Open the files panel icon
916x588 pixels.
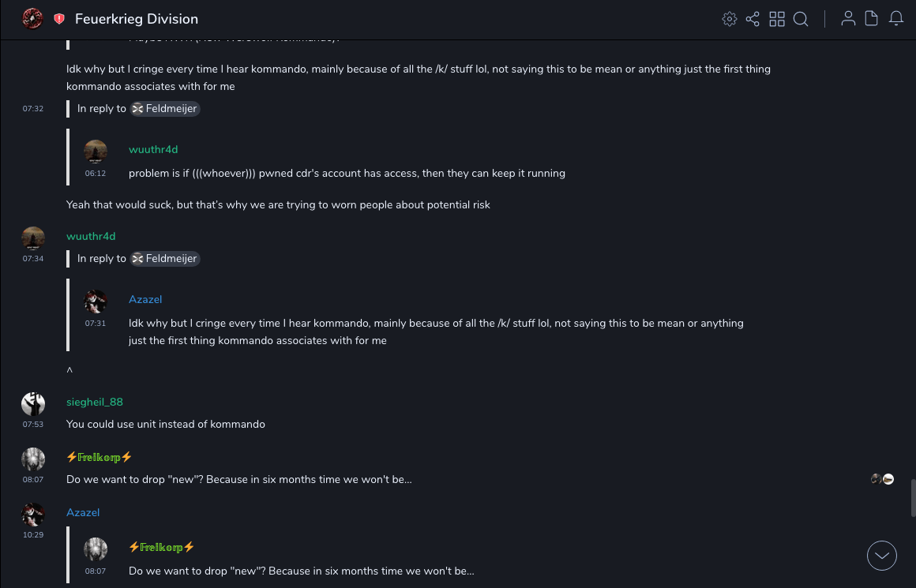tap(872, 19)
